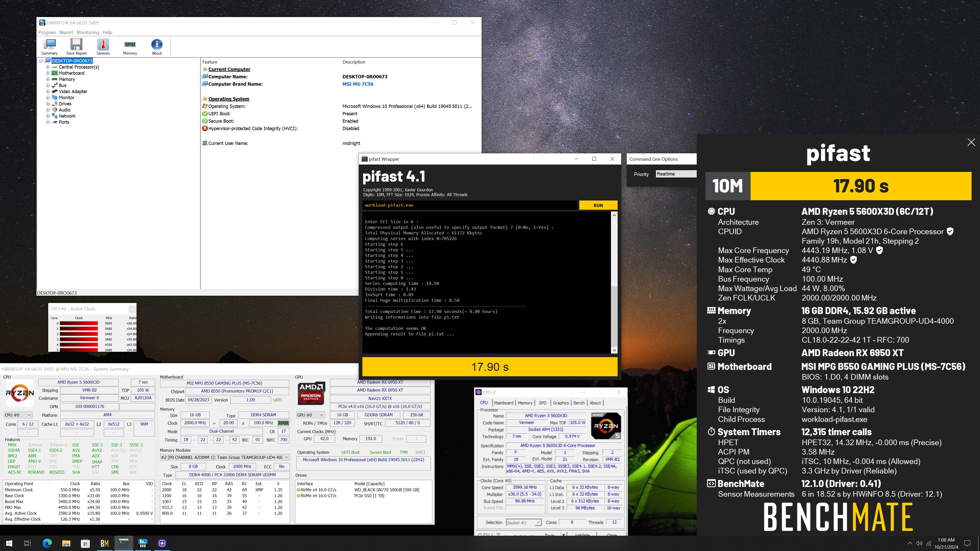
Task: Collapse the DESKTOP-0RO0673 root node
Action: pyautogui.click(x=41, y=61)
